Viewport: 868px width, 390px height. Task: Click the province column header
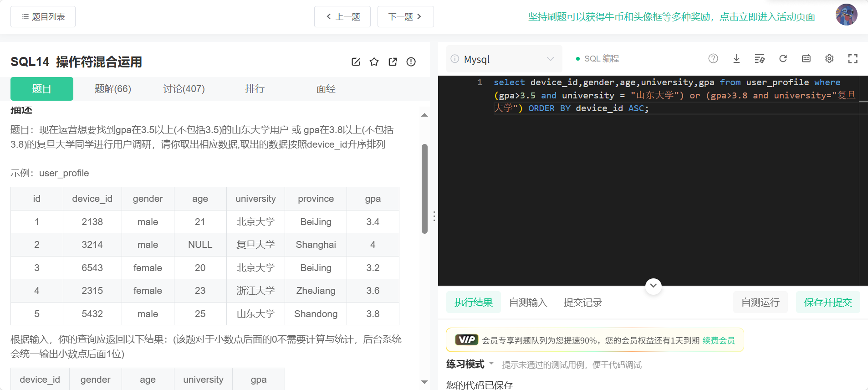316,199
